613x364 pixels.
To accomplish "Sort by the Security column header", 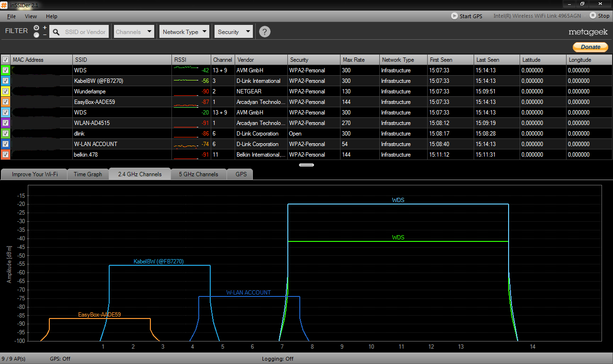I will coord(314,60).
